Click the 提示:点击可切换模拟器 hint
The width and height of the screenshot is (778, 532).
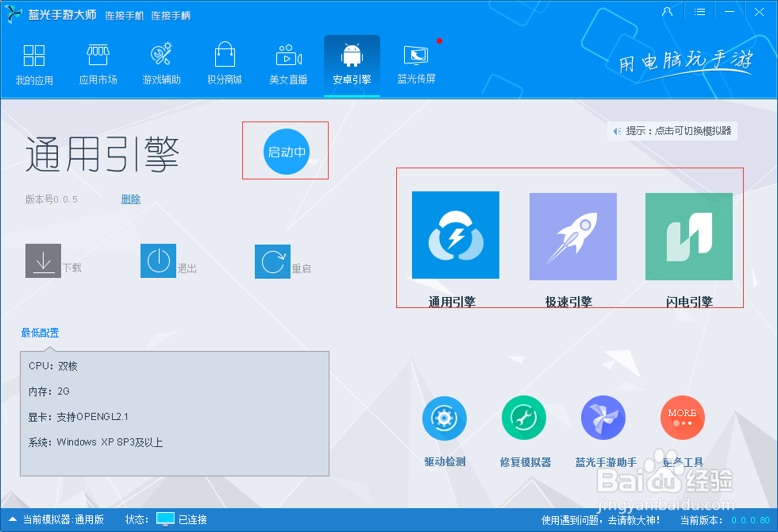tap(672, 131)
